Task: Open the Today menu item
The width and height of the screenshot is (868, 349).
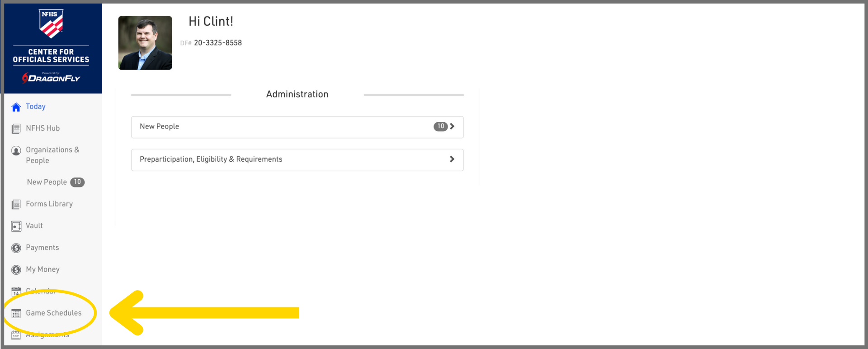Action: 36,106
